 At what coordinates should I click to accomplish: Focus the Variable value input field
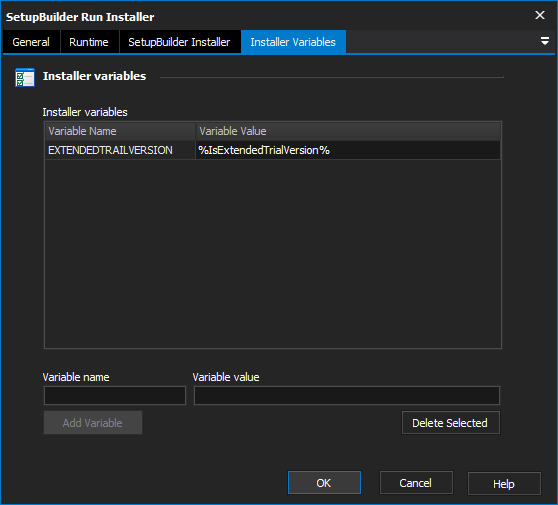[x=347, y=396]
